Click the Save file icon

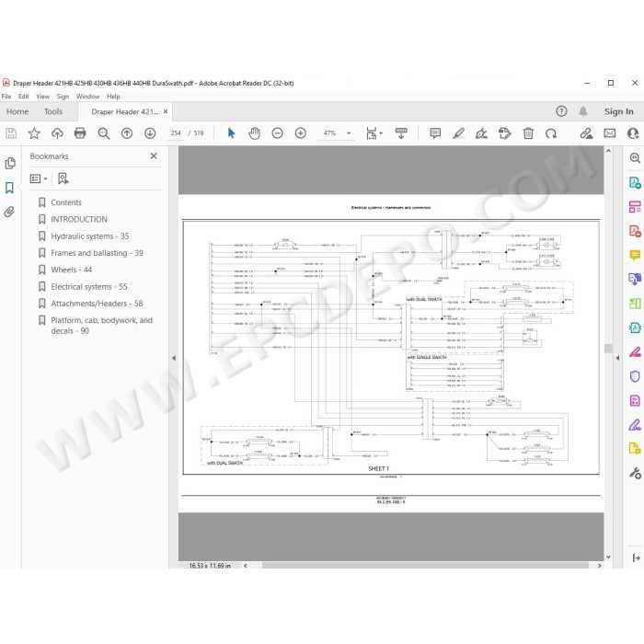(11, 133)
